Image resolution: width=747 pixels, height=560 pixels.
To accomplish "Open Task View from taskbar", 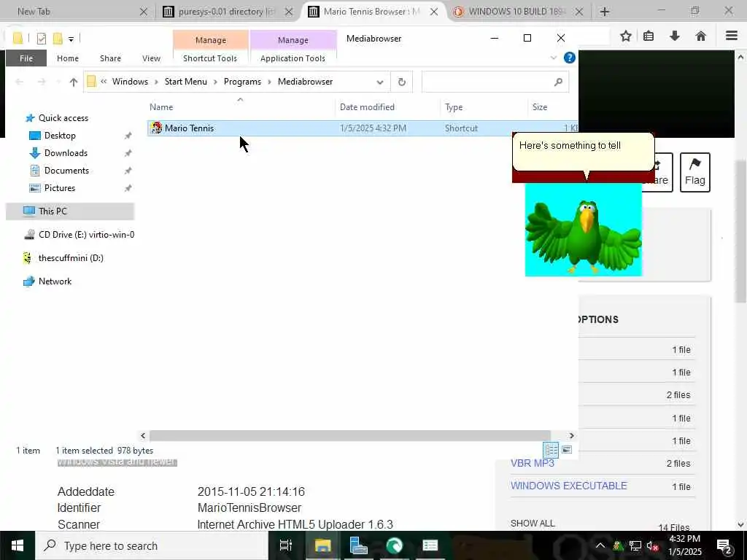I will 286,545.
